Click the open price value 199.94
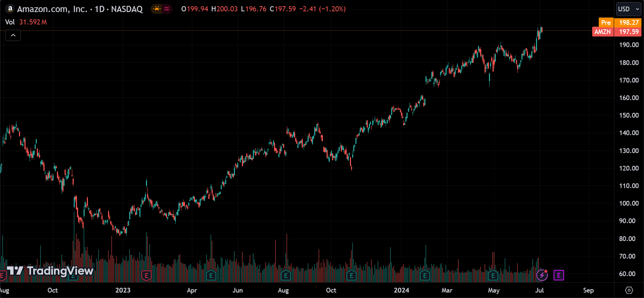Image resolution: width=644 pixels, height=298 pixels. tap(197, 9)
